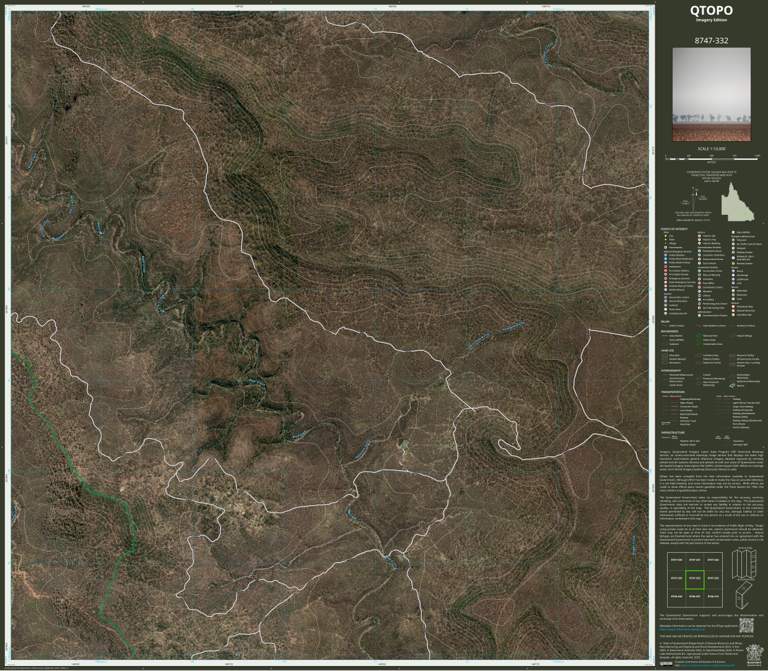Click the TRANSPORTATION legend heading
768x671 pixels.
point(673,392)
